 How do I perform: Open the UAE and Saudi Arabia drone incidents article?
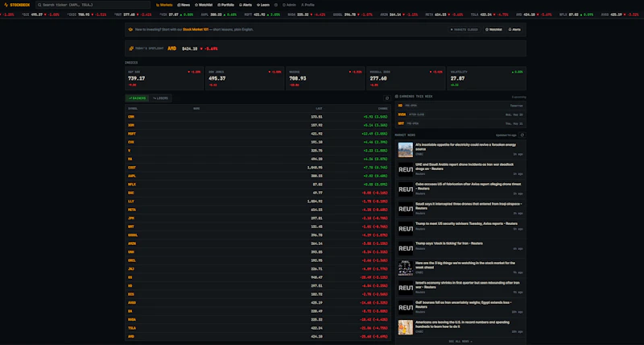pyautogui.click(x=460, y=169)
